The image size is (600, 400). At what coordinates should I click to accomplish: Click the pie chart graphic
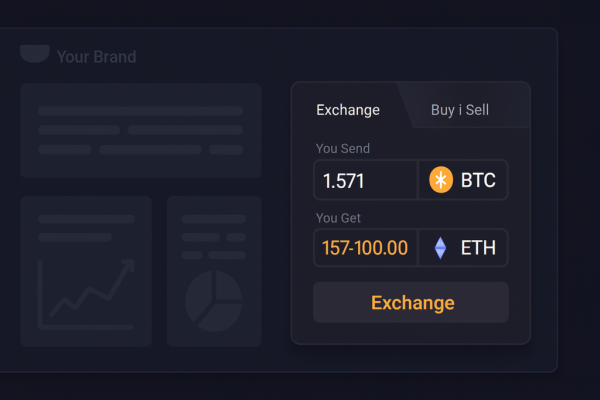tap(213, 301)
